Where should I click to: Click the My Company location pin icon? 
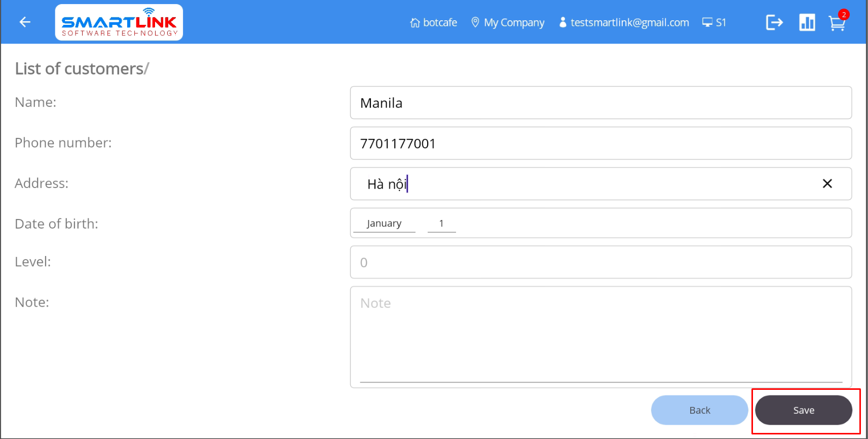[475, 22]
